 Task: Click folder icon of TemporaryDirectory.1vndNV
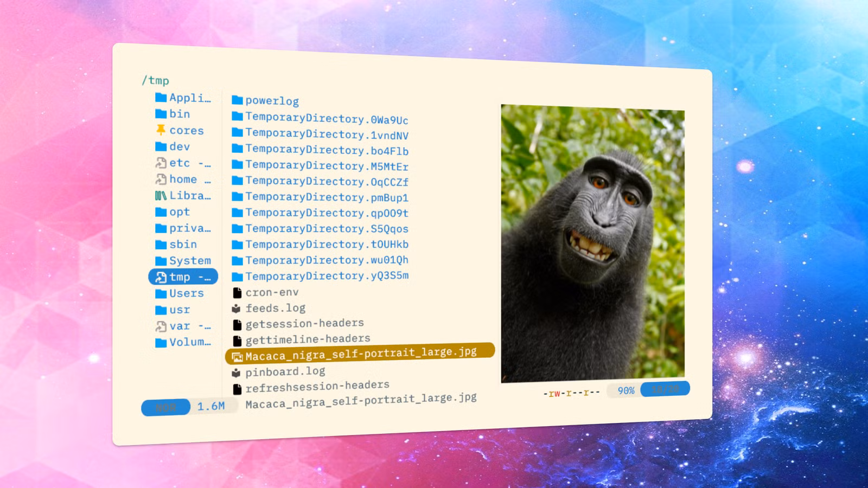[x=237, y=132]
